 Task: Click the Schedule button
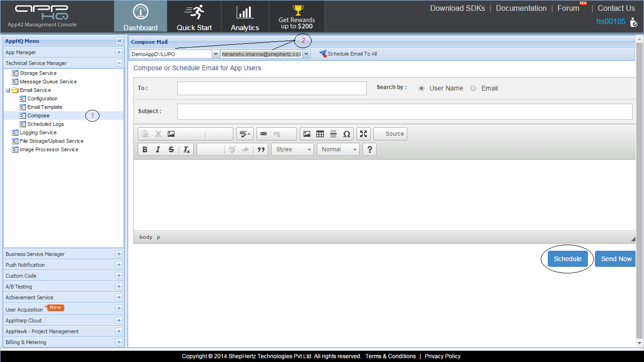pos(568,259)
